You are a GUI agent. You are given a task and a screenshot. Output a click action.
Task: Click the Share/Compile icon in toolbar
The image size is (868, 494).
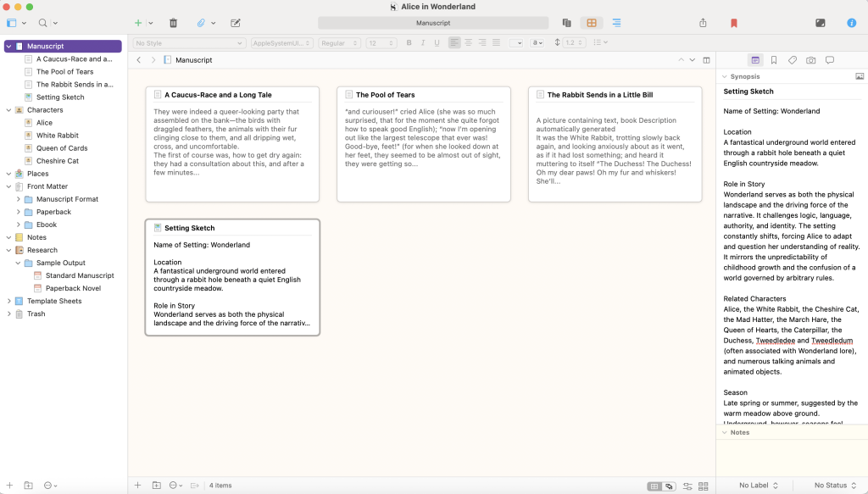point(703,23)
